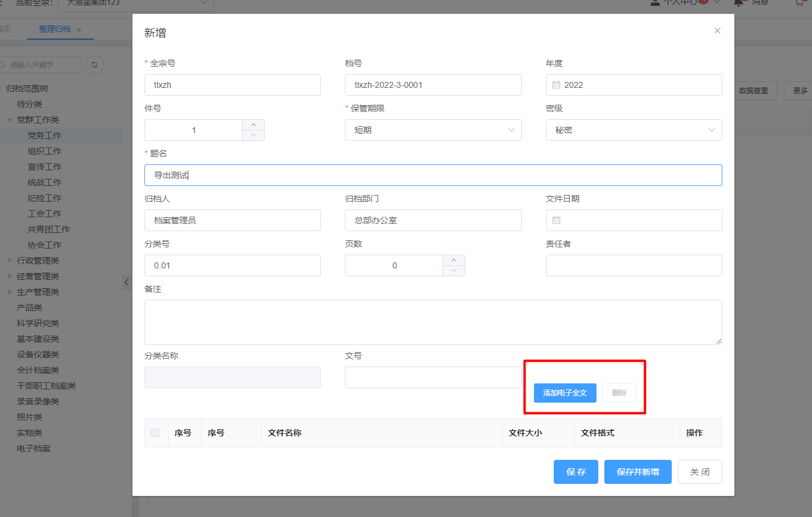The width and height of the screenshot is (812, 517).
Task: Select 共青团工作 in the tree
Action: click(49, 229)
